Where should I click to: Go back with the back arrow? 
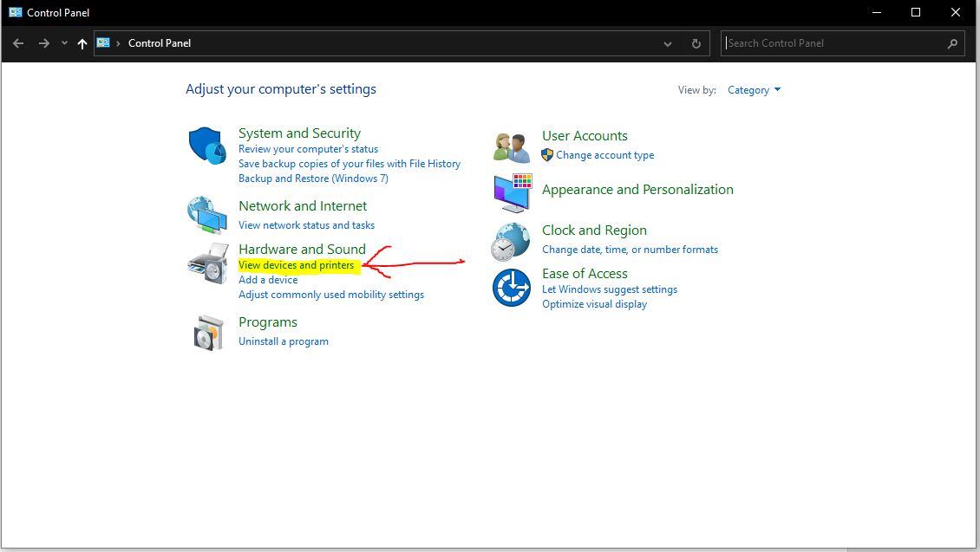coord(18,43)
